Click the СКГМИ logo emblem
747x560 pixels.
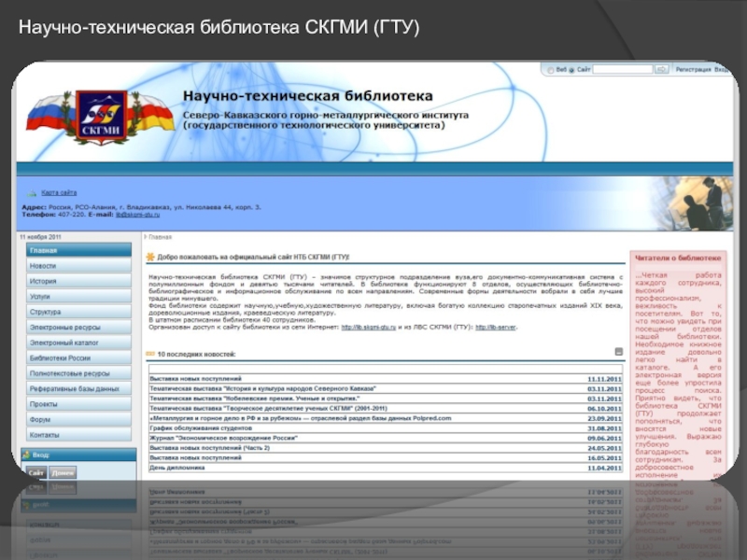pyautogui.click(x=101, y=117)
